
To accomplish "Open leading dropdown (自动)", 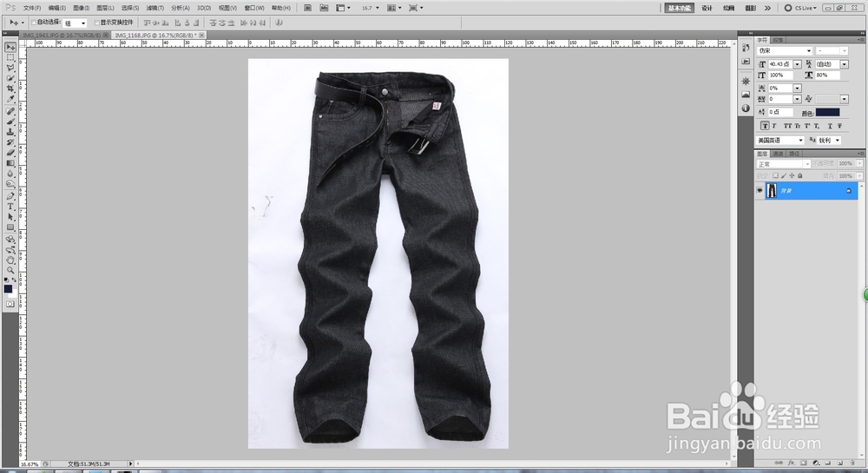I will (x=845, y=64).
